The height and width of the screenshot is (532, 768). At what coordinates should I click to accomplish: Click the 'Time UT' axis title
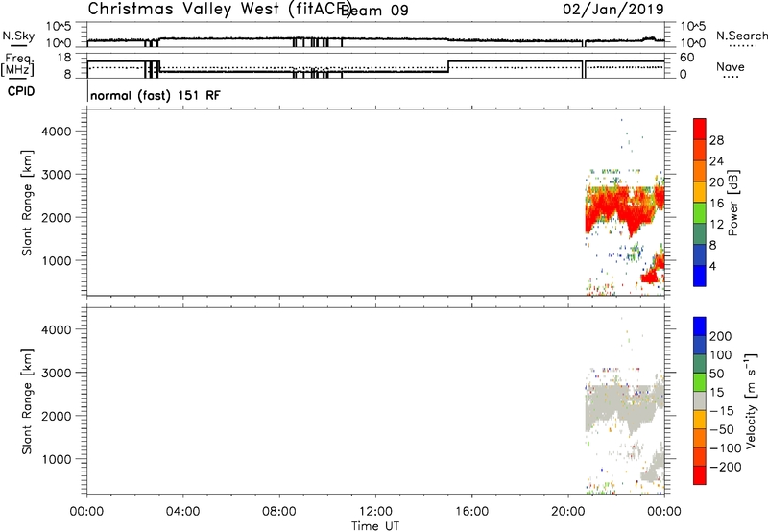(375, 526)
